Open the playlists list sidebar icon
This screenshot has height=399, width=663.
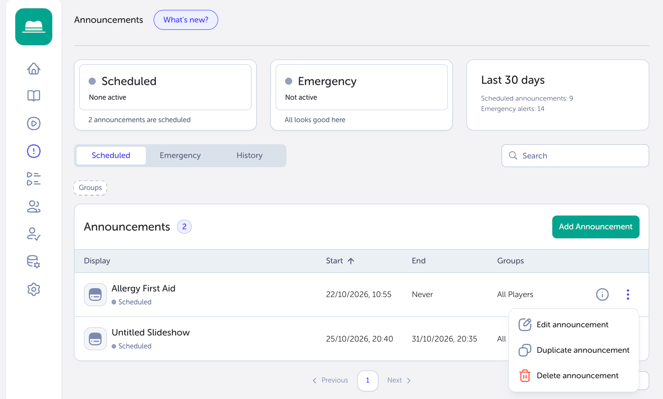coord(33,178)
